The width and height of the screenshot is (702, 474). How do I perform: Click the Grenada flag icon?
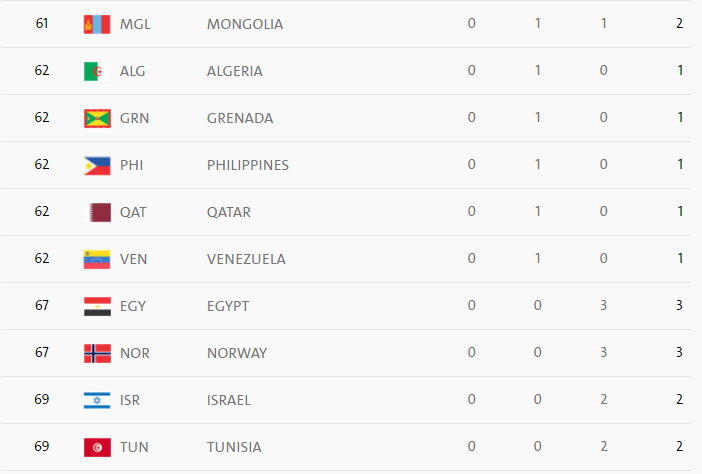point(96,118)
